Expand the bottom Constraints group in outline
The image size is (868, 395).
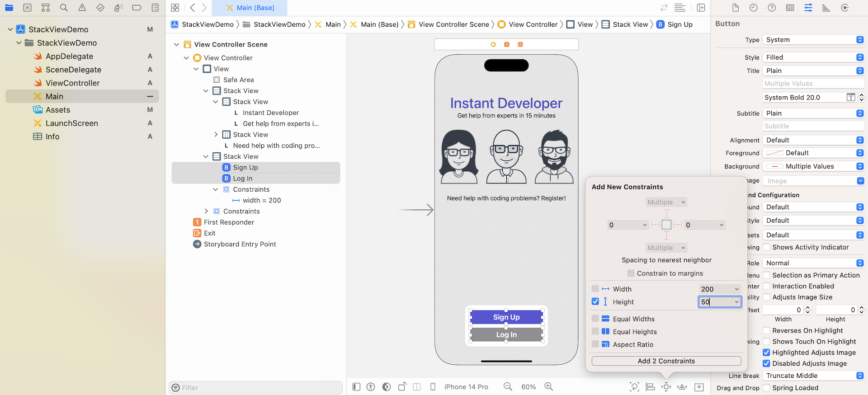point(206,211)
